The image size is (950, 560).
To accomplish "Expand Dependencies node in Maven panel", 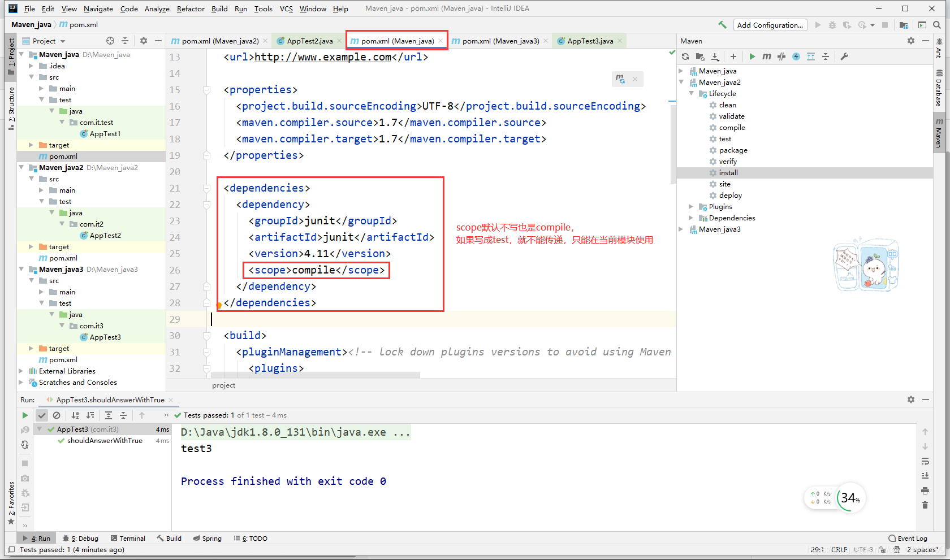I will 691,218.
